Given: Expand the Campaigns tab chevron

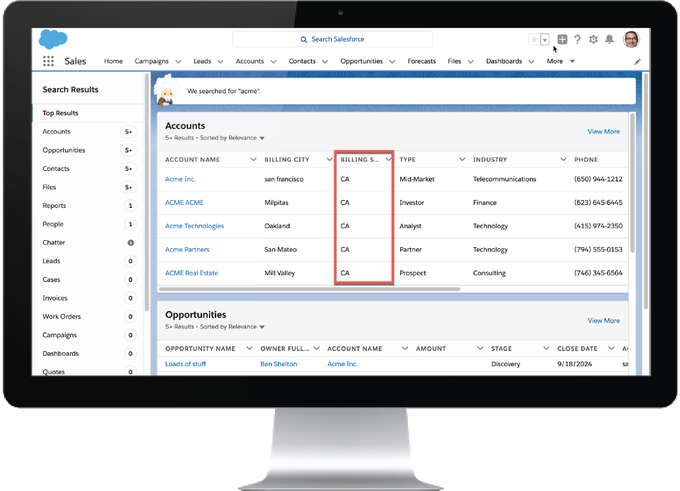Looking at the screenshot, I should click(x=178, y=61).
